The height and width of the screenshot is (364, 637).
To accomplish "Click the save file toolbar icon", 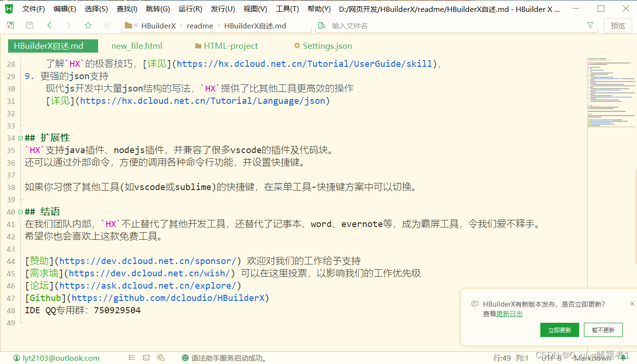I will tap(30, 26).
